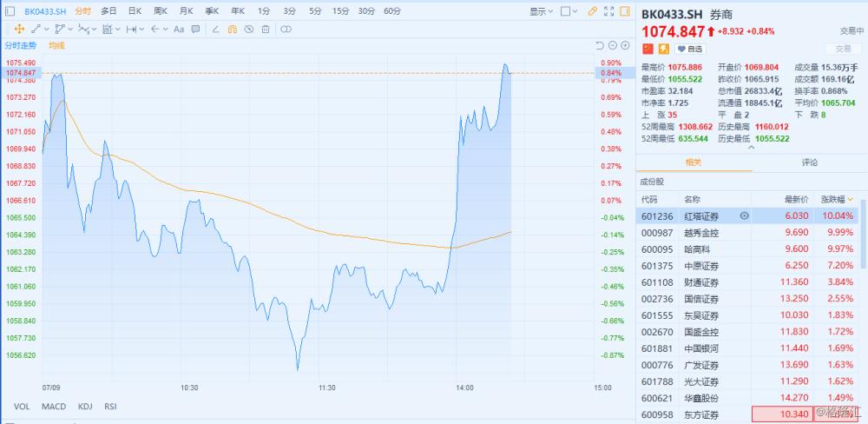Open the 显示 display dropdown
This screenshot has height=424, width=868.
tap(540, 12)
